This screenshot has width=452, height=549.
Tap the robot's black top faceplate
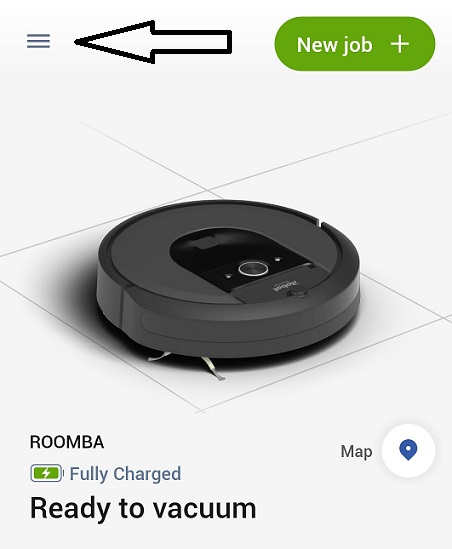click(242, 264)
